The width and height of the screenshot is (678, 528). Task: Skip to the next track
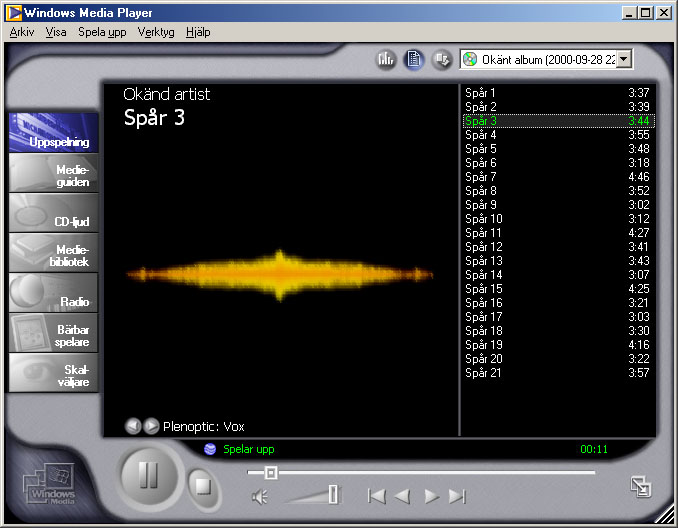457,496
